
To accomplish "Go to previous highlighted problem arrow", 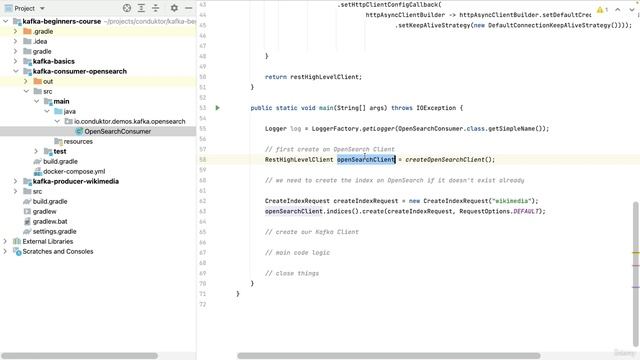I will pos(618,9).
